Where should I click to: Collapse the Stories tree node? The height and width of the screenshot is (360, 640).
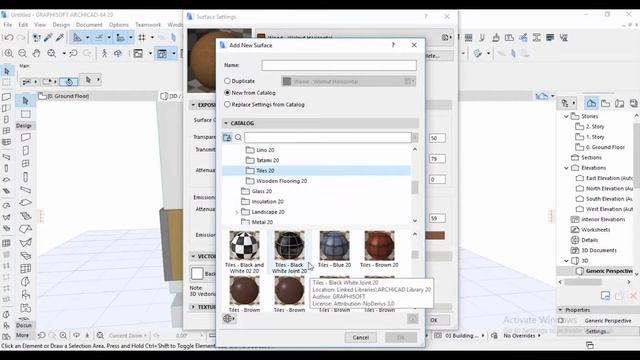(x=567, y=116)
